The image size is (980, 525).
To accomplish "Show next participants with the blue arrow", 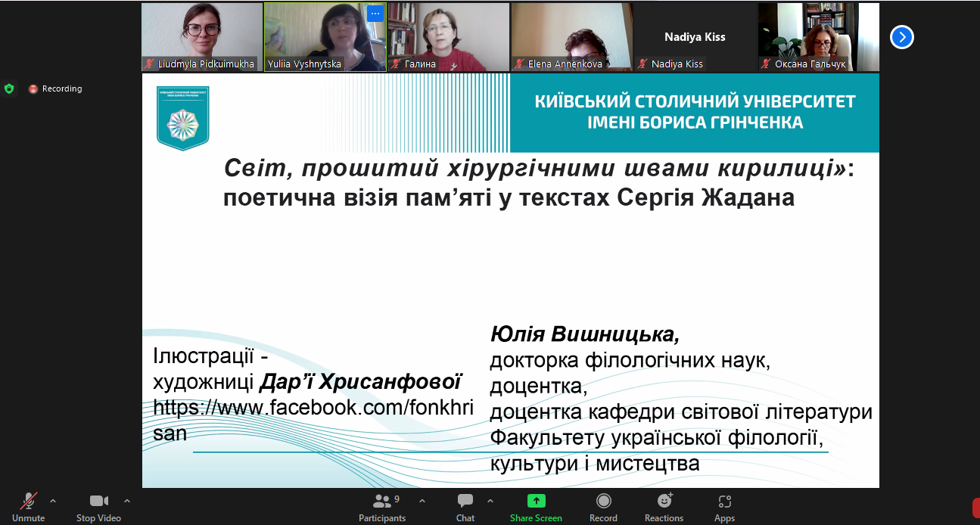I will [901, 37].
